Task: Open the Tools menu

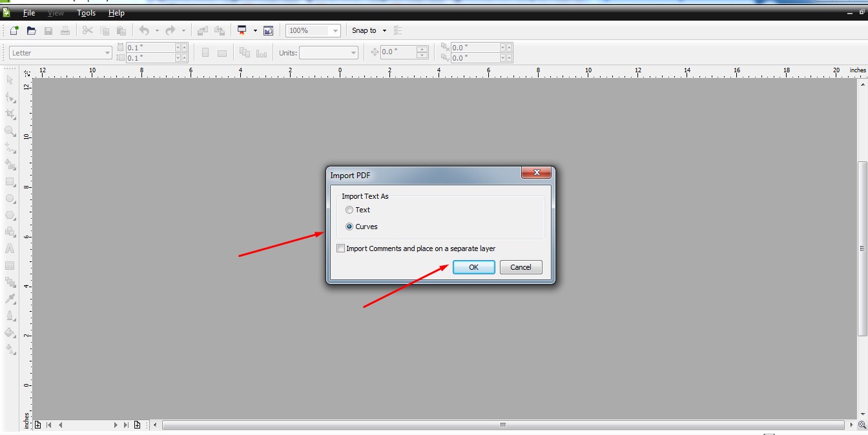Action: (x=86, y=13)
